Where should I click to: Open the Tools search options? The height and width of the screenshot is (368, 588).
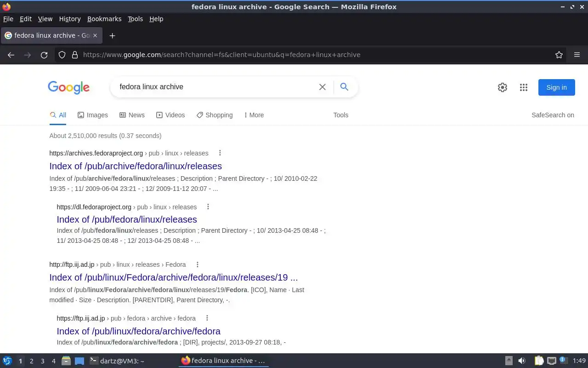click(x=341, y=115)
